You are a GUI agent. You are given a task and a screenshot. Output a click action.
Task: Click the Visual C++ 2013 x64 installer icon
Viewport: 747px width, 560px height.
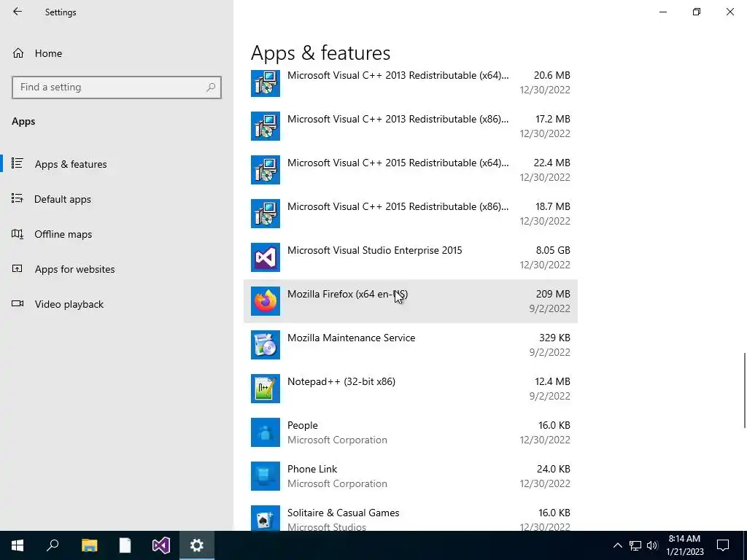(266, 83)
